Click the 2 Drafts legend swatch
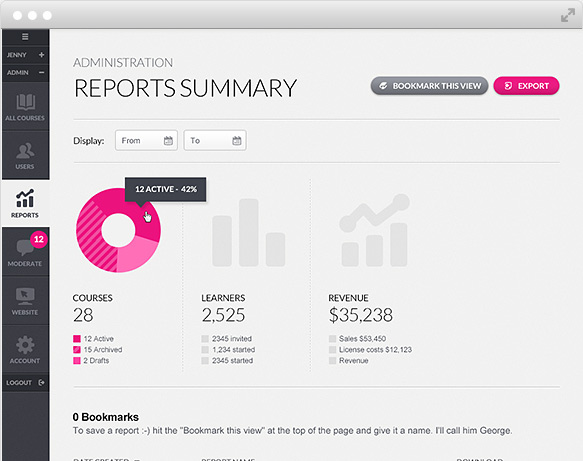 tap(77, 361)
